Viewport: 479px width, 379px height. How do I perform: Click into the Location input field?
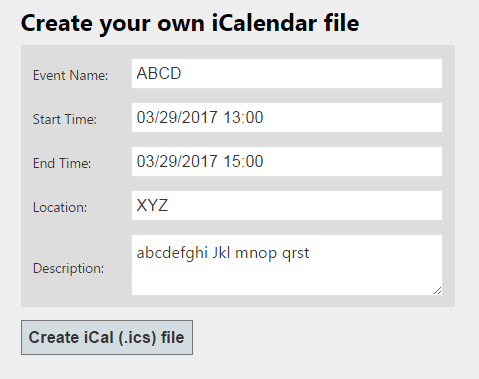(287, 205)
